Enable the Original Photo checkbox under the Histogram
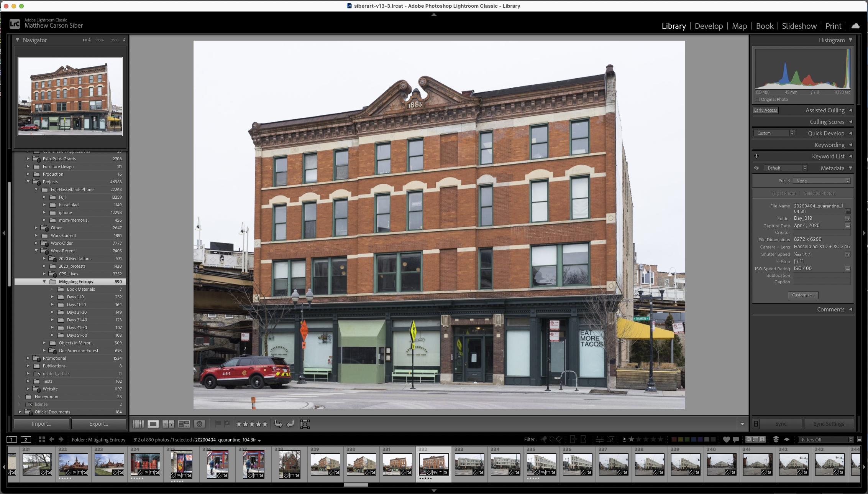This screenshot has width=868, height=494. click(x=757, y=99)
